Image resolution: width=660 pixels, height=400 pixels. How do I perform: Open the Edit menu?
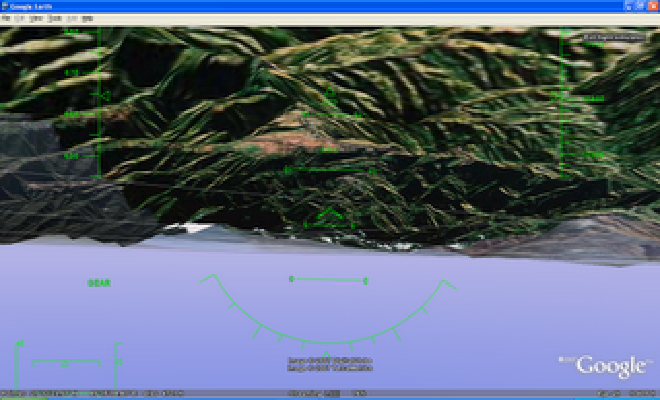pos(20,19)
